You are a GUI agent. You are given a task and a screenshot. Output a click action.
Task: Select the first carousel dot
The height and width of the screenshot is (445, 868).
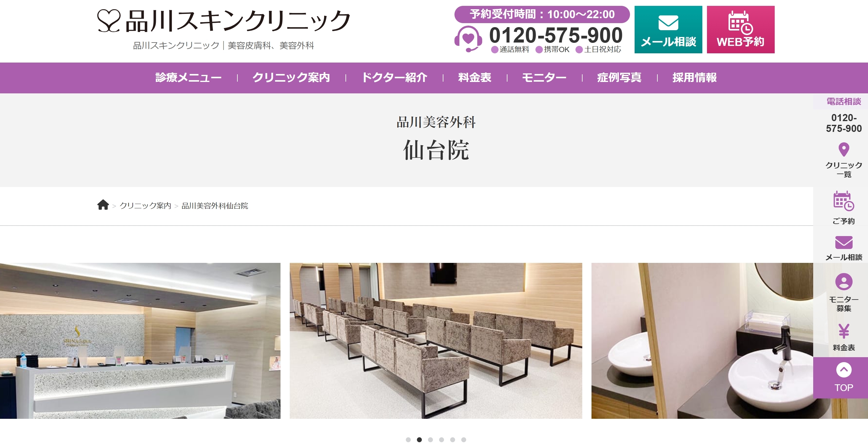[x=408, y=439]
